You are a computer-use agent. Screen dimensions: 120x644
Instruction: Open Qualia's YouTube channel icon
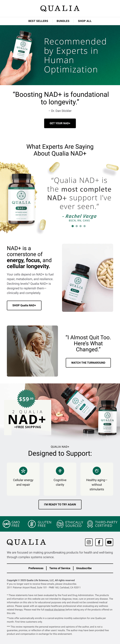[109, 542]
